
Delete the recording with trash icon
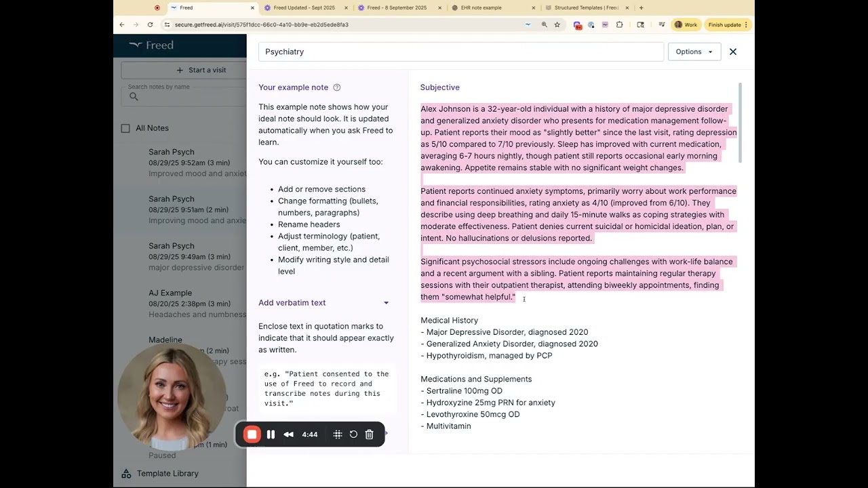(369, 434)
